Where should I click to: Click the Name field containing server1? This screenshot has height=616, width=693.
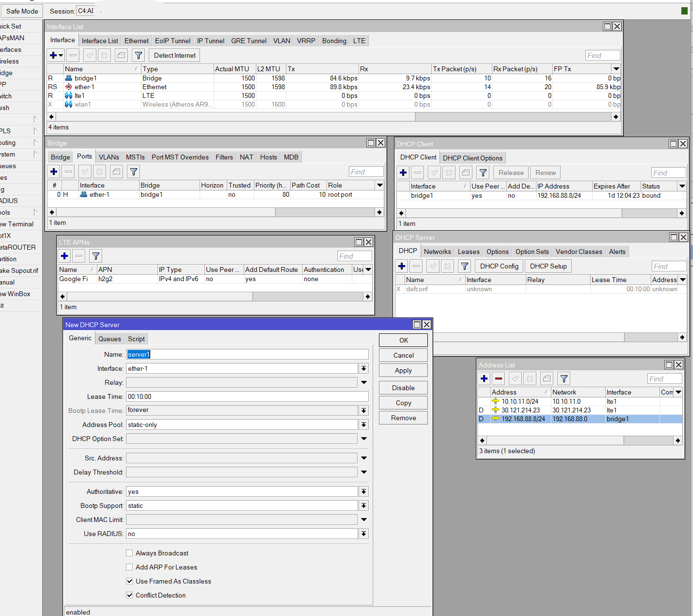pyautogui.click(x=247, y=354)
